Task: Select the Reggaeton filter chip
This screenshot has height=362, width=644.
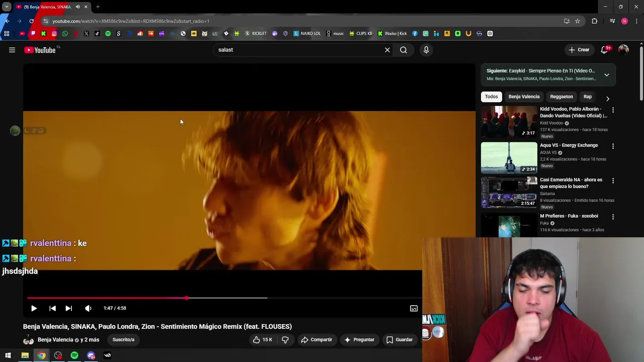Action: pyautogui.click(x=561, y=97)
